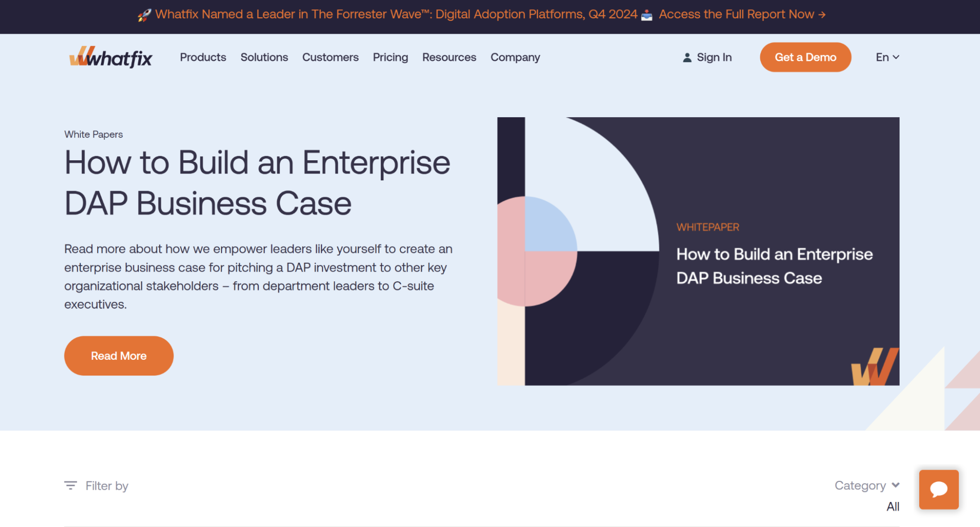The width and height of the screenshot is (980, 527).
Task: Open the Company menu
Action: (x=515, y=57)
